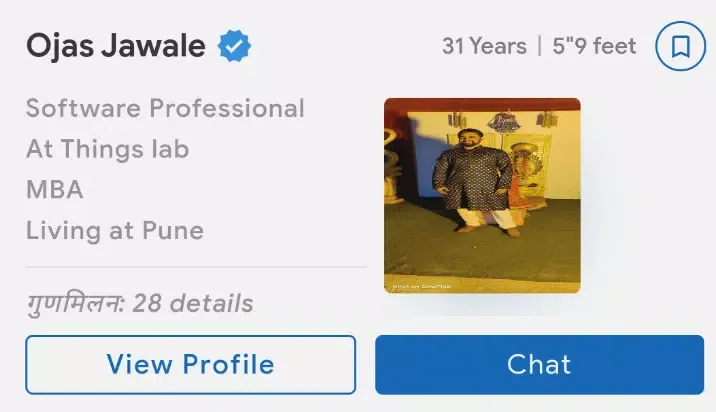
Task: Tap the 5"9 feet height label
Action: pyautogui.click(x=594, y=46)
